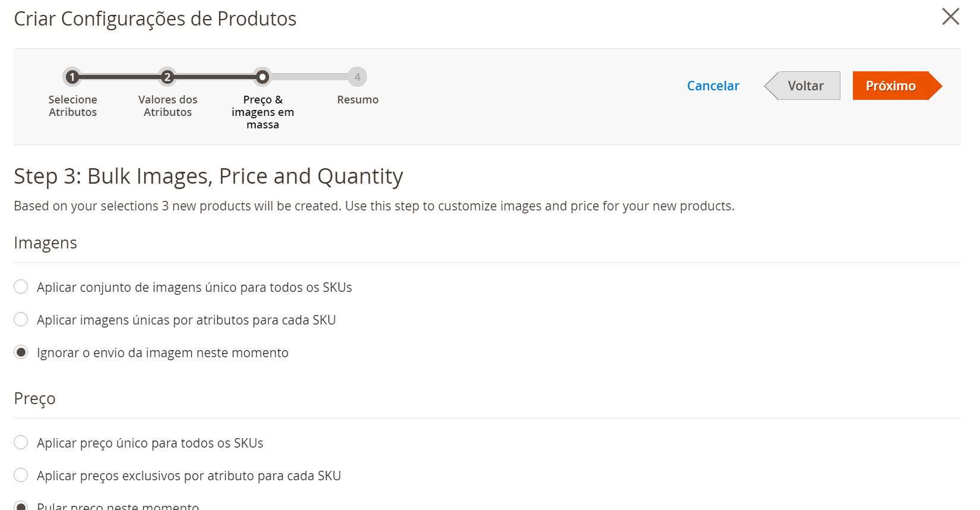Jump to the Resumo step label
The height and width of the screenshot is (510, 980).
pos(358,100)
